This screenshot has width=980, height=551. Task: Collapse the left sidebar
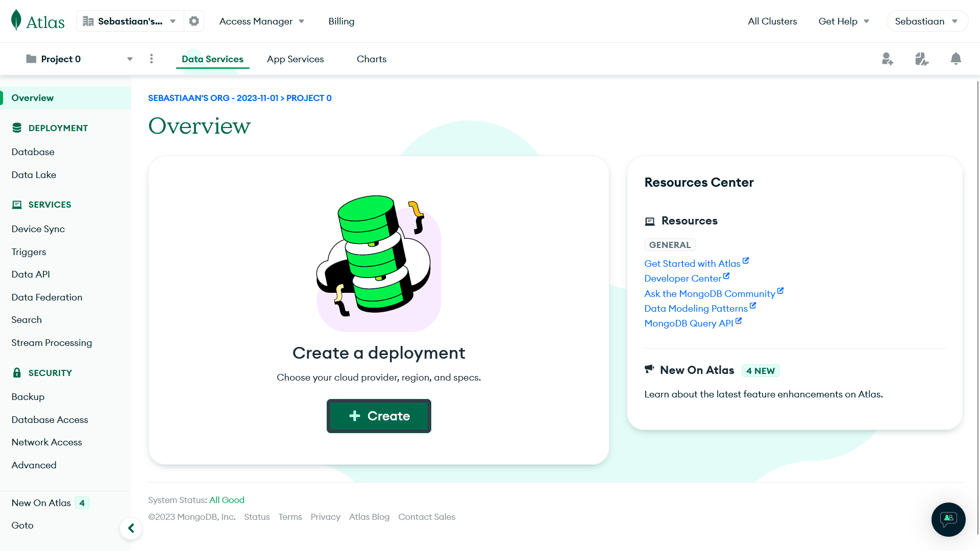point(131,529)
